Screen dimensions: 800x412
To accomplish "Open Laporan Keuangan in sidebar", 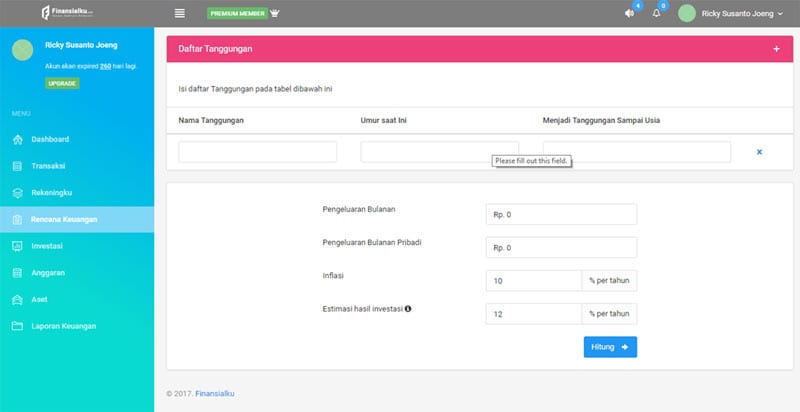I will pos(63,326).
